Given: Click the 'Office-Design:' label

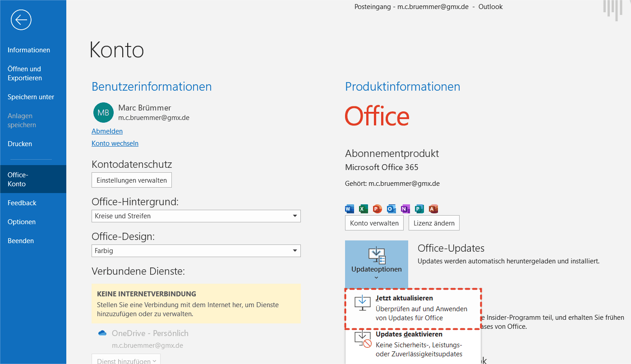Looking at the screenshot, I should pos(123,236).
